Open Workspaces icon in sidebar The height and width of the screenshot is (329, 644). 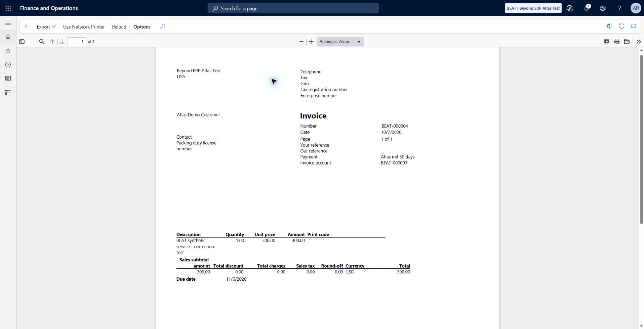(x=8, y=78)
